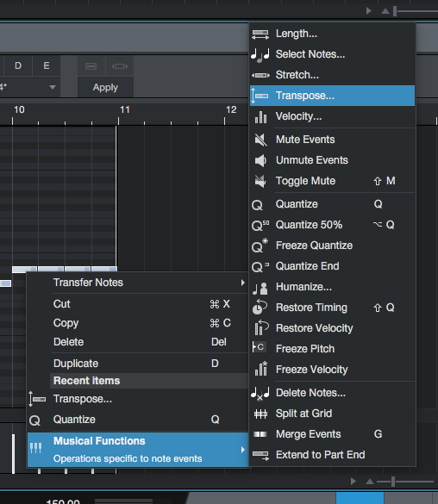
Task: Click the Apply button
Action: pos(105,87)
